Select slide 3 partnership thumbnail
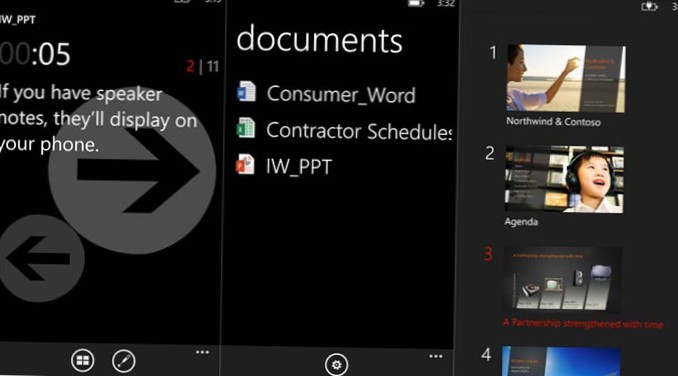This screenshot has width=678, height=376. (563, 280)
